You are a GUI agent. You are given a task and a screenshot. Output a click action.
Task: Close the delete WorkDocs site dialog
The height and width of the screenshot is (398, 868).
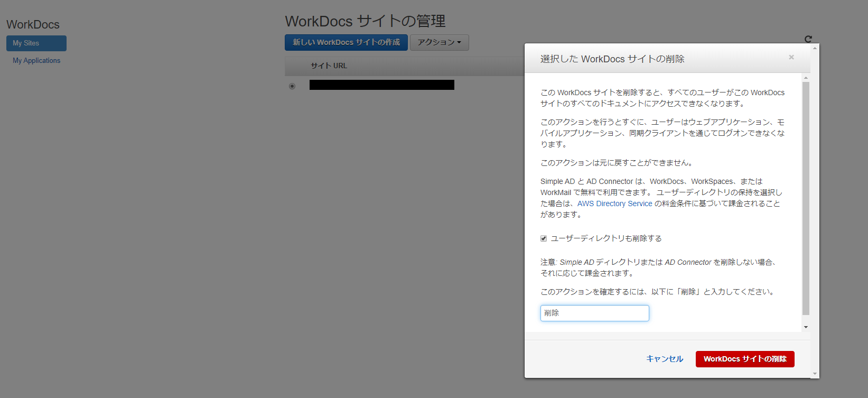[791, 57]
